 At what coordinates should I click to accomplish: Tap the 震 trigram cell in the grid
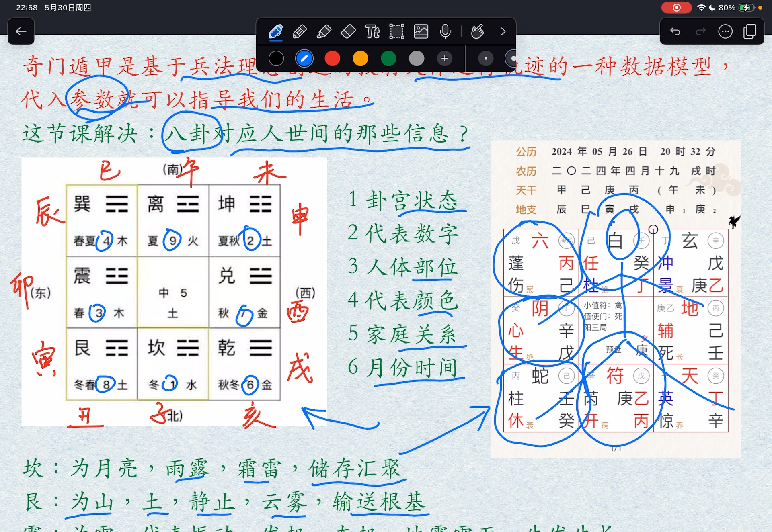pyautogui.click(x=102, y=292)
